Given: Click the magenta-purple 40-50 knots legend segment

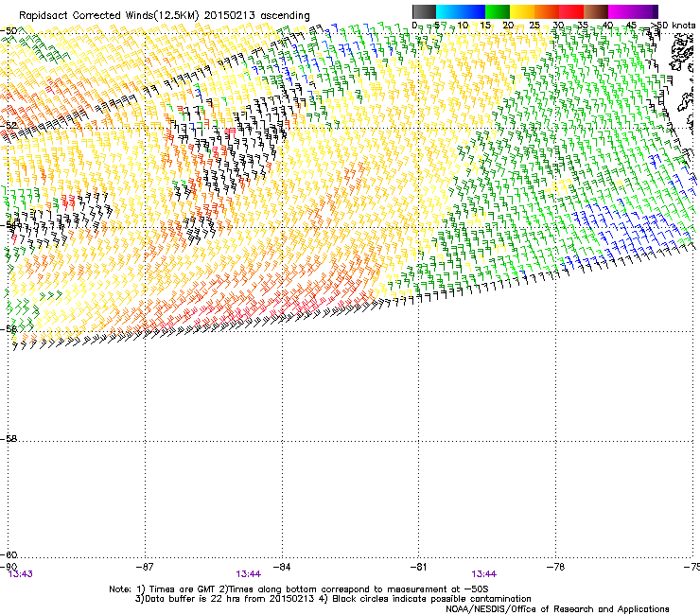Looking at the screenshot, I should pos(633,11).
